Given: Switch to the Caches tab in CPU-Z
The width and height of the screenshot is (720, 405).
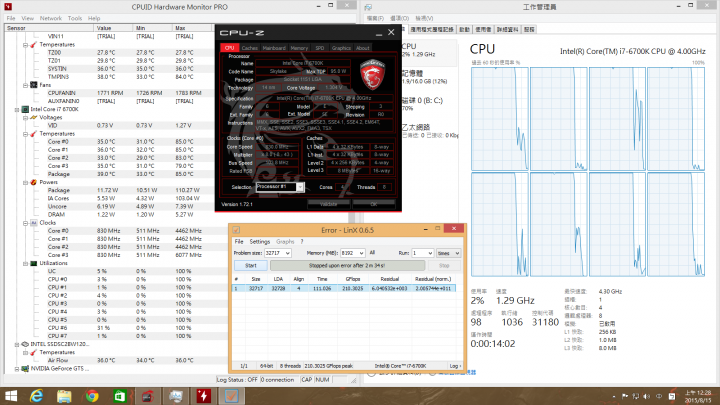Looking at the screenshot, I should (249, 48).
